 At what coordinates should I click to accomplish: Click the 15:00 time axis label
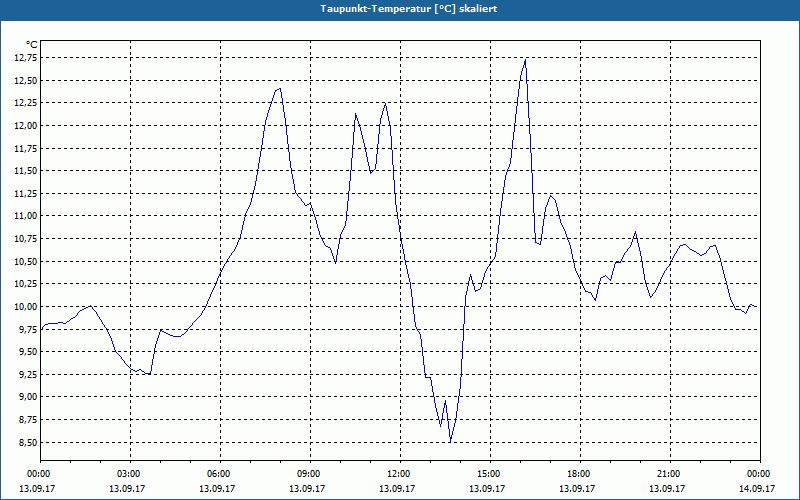488,474
